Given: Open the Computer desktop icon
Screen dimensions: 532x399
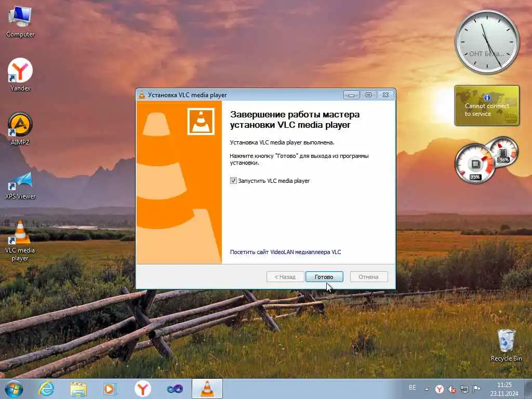Looking at the screenshot, I should click(x=20, y=21).
